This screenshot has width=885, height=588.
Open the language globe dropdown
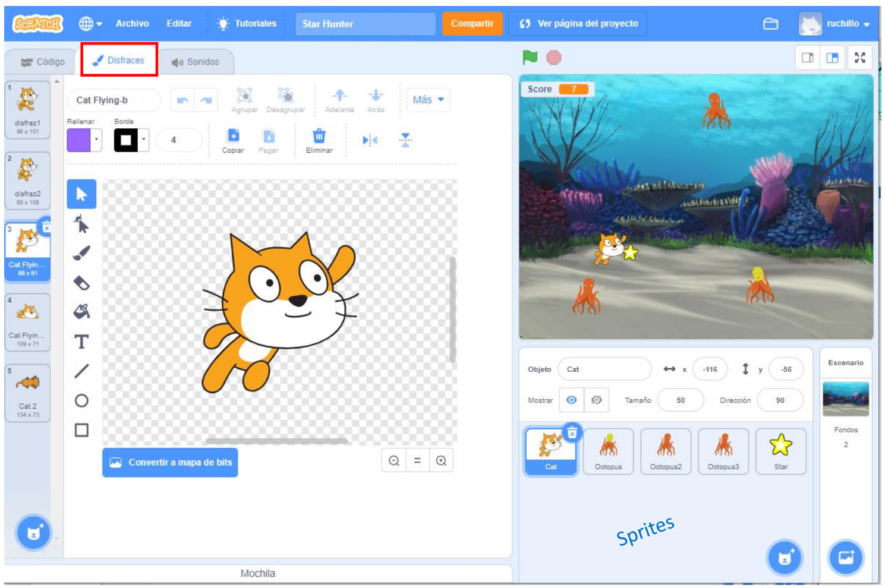coord(90,24)
